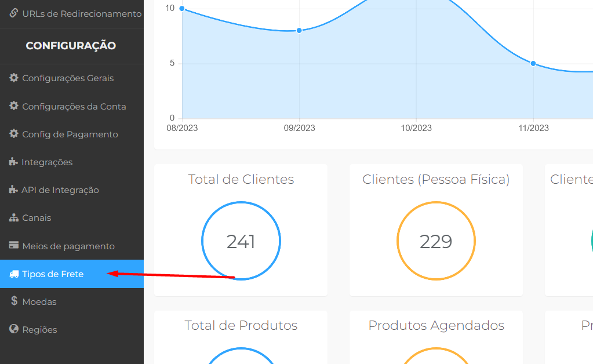
Task: Click the gear icon for Configurações da Conta
Action: pos(14,105)
